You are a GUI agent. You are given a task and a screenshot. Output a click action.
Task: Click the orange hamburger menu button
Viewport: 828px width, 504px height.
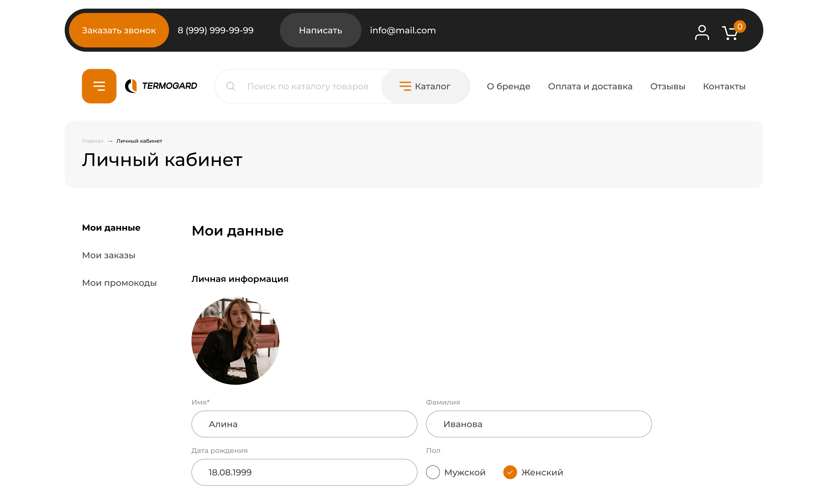pyautogui.click(x=99, y=86)
